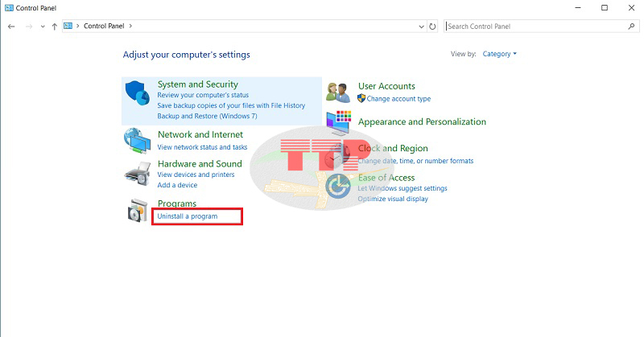Click the search magnifier icon
The width and height of the screenshot is (644, 337).
tap(631, 27)
